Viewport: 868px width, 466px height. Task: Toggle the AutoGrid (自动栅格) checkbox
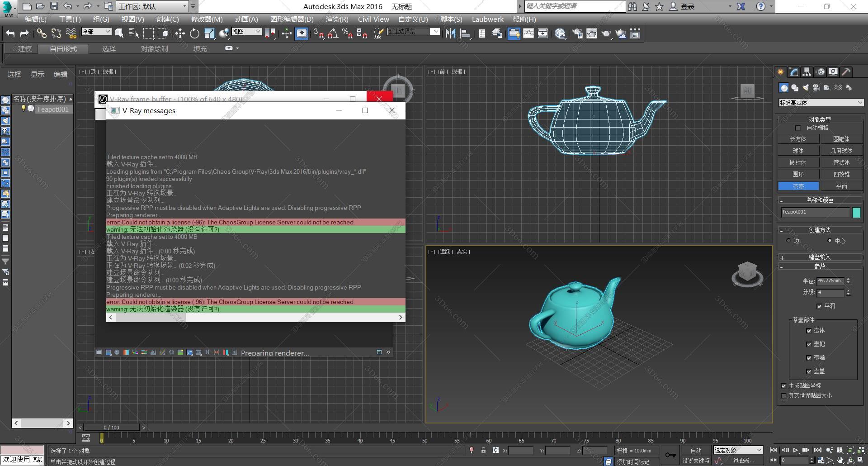(x=798, y=128)
